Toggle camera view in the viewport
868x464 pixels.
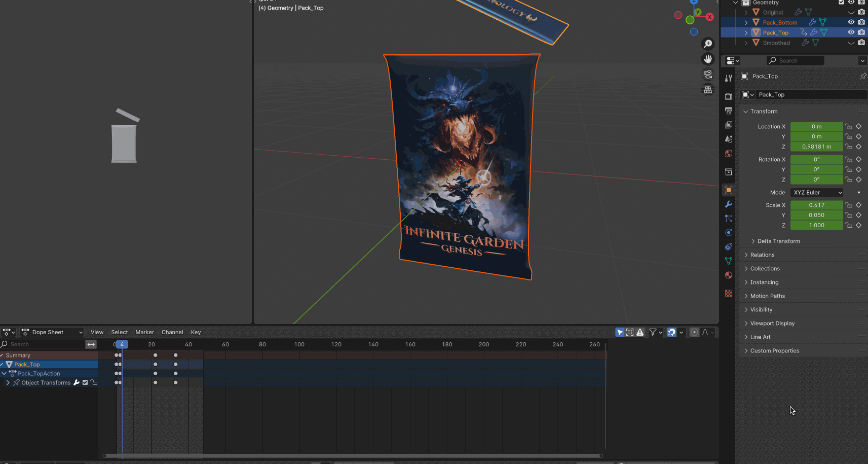(x=708, y=75)
